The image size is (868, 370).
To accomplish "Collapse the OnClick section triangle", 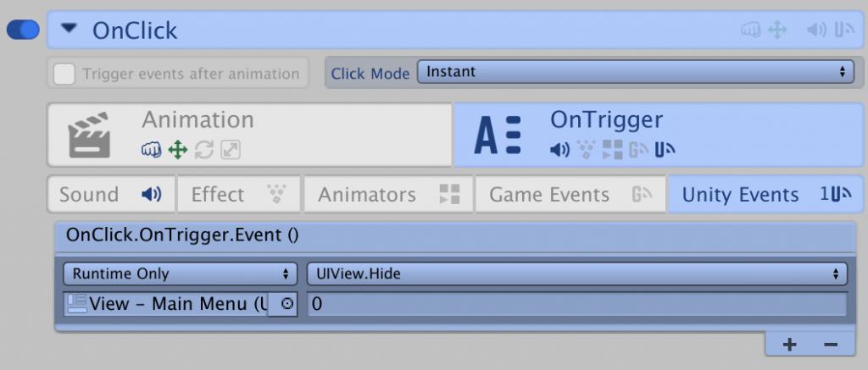I will 70,30.
